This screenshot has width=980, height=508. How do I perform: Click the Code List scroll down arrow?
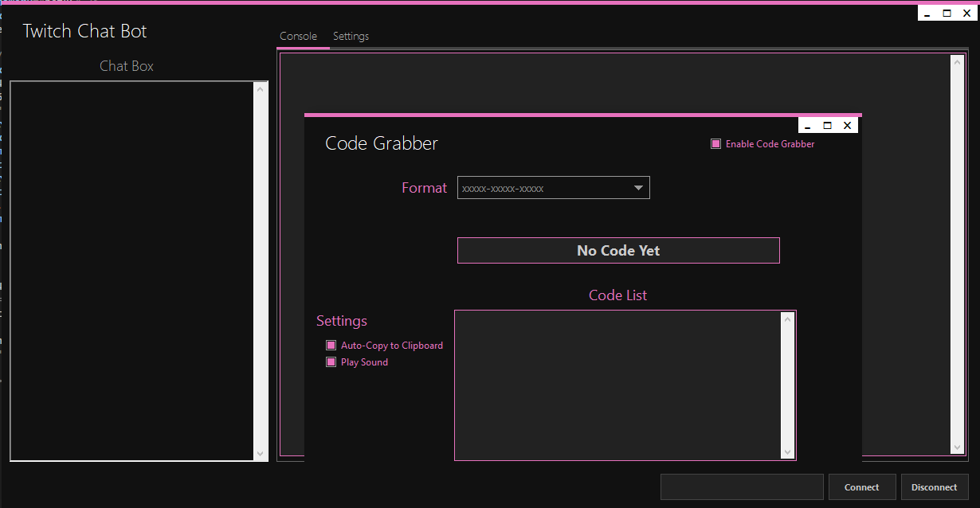click(x=788, y=452)
